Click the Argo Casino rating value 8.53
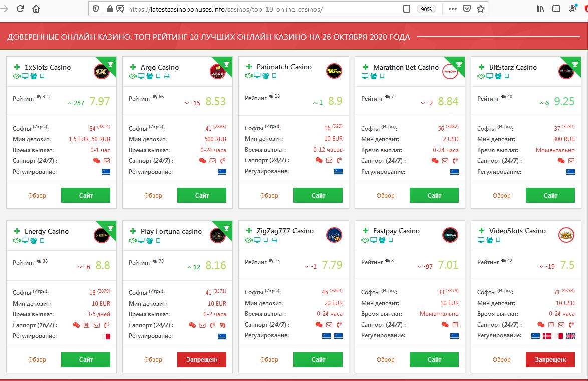Image resolution: width=588 pixels, height=381 pixels. 216,101
